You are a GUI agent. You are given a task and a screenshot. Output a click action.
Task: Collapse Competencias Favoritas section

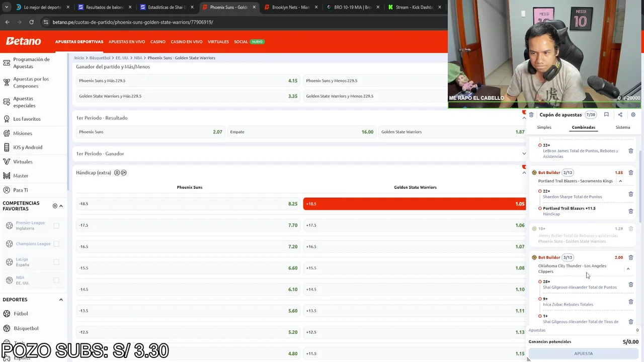(61, 206)
